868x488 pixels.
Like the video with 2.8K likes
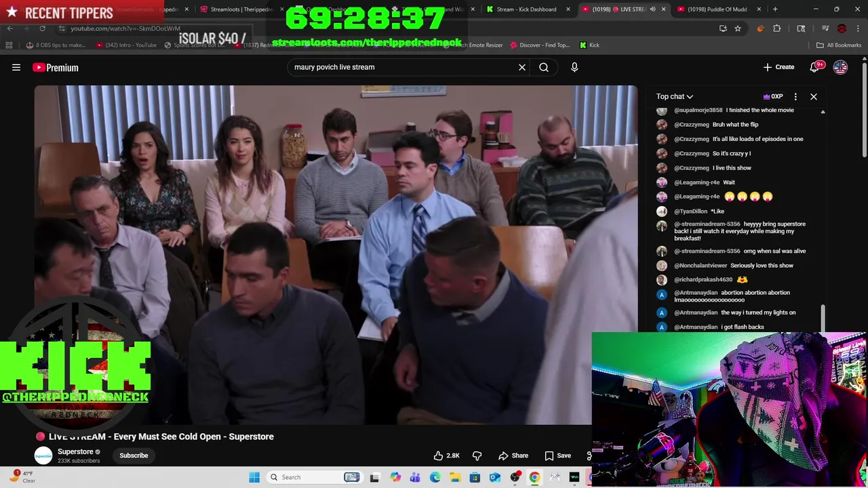tap(447, 455)
